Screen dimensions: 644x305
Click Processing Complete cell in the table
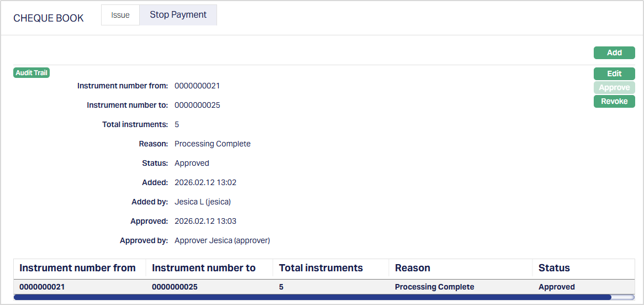[434, 287]
